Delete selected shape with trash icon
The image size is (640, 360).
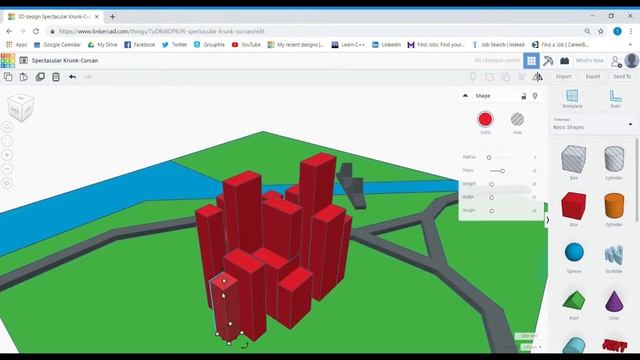click(56, 77)
